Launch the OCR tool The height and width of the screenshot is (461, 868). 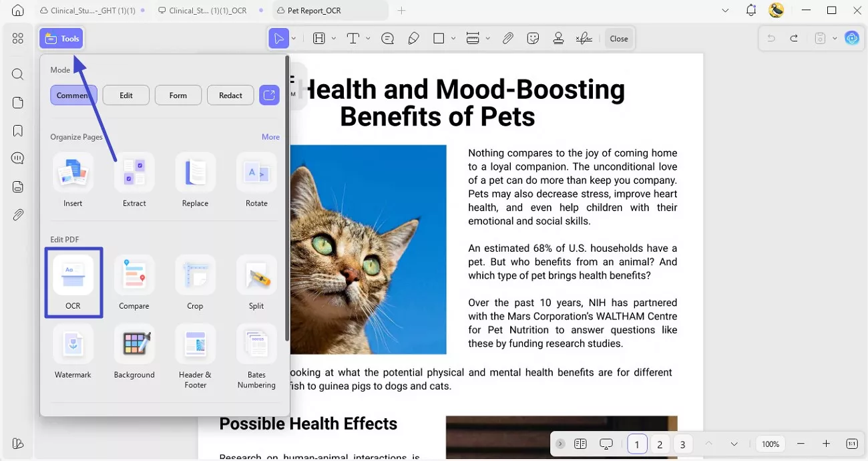(x=73, y=282)
